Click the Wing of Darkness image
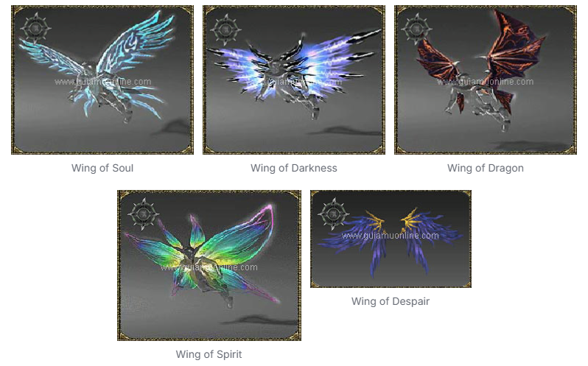The image size is (588, 366). point(294,80)
